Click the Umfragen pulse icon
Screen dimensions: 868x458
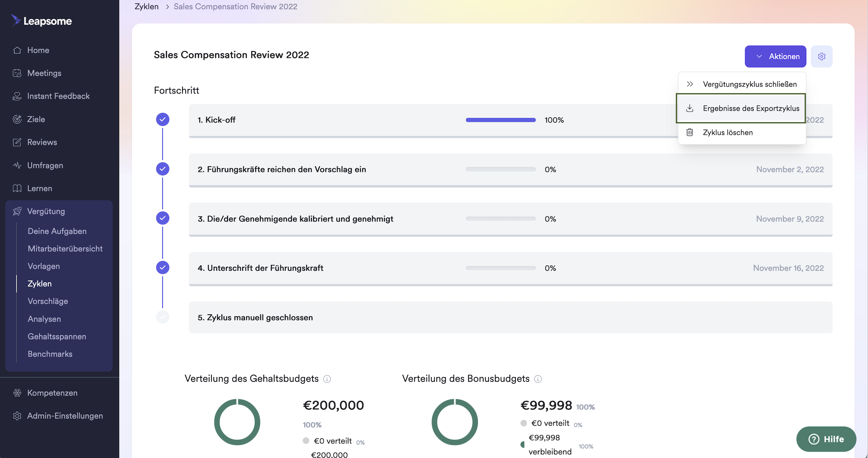tap(17, 165)
